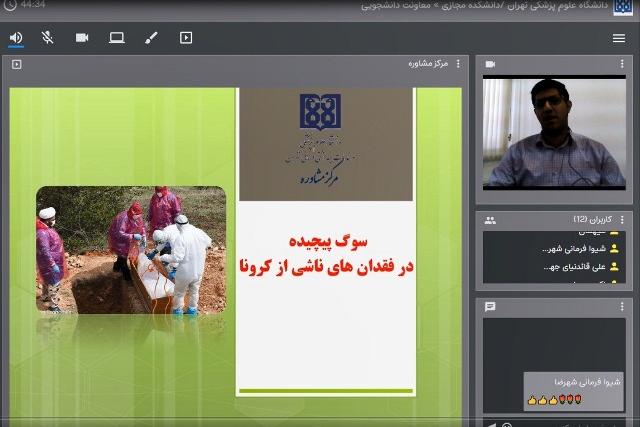Click the media play icon in the toolbar
Image resolution: width=640 pixels, height=427 pixels.
pyautogui.click(x=186, y=38)
